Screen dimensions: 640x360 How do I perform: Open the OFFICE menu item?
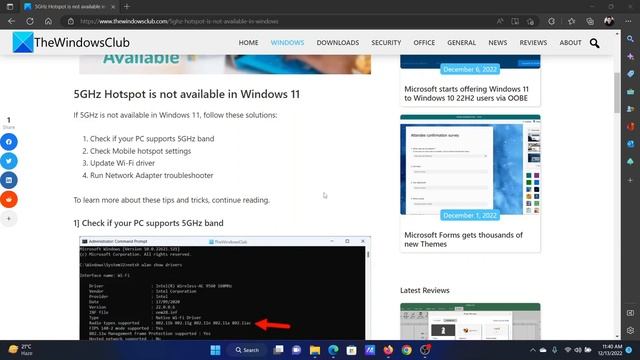[424, 42]
